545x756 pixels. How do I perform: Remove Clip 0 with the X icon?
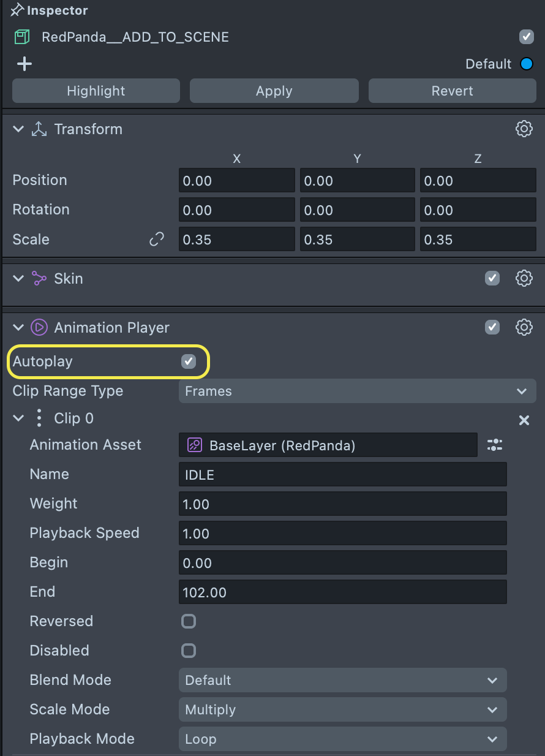point(524,420)
